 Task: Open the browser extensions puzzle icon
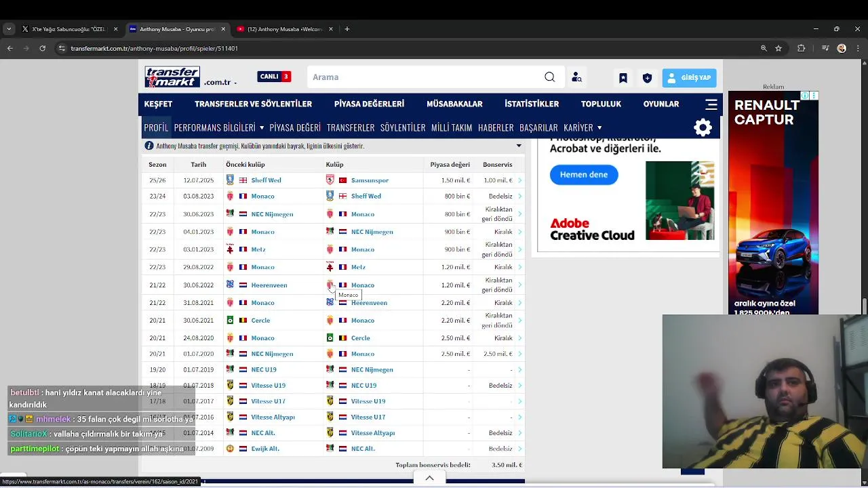tap(802, 48)
